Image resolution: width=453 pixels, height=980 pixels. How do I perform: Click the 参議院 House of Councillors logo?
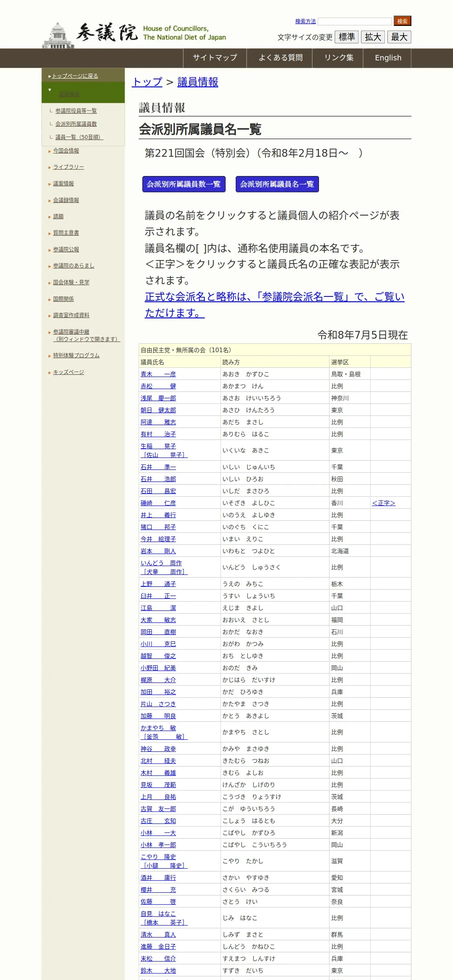(x=134, y=34)
